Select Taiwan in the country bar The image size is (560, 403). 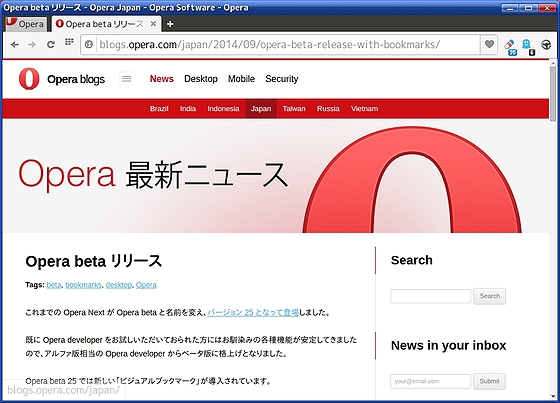coord(294,109)
